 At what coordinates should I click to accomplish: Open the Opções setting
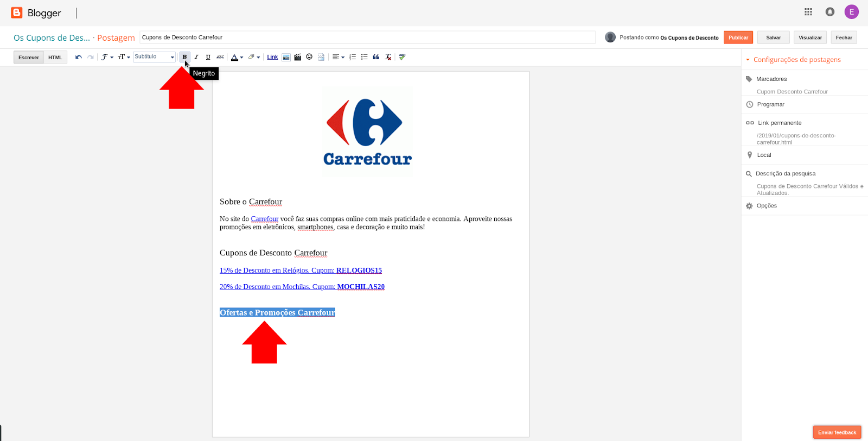coord(767,206)
